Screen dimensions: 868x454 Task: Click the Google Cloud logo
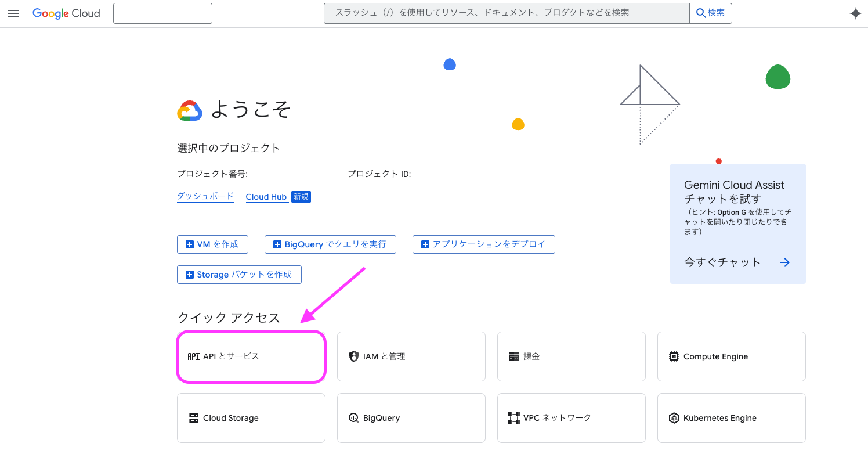click(66, 13)
